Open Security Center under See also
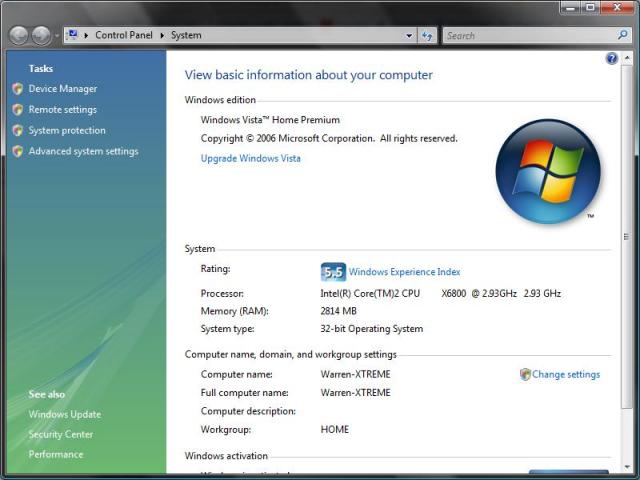The width and height of the screenshot is (640, 480). (x=61, y=434)
